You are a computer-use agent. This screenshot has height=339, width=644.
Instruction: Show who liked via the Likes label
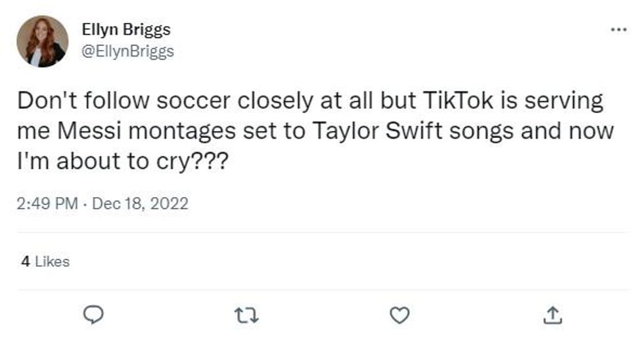pos(52,261)
